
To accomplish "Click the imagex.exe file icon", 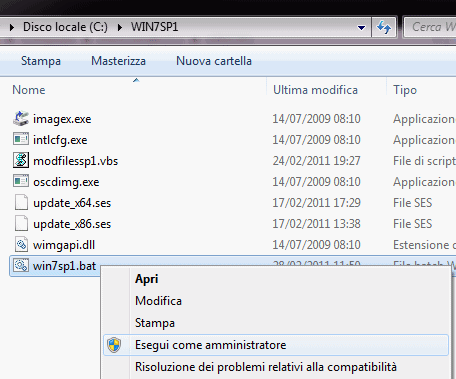I will pos(21,118).
